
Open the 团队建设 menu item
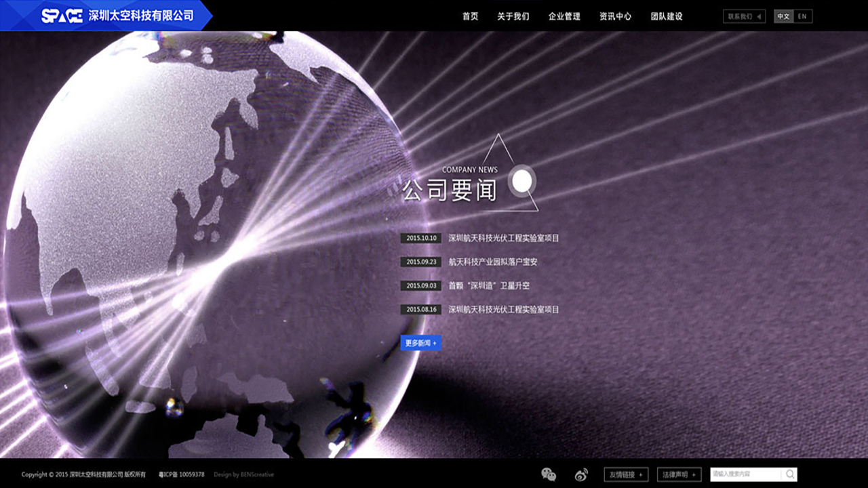667,16
